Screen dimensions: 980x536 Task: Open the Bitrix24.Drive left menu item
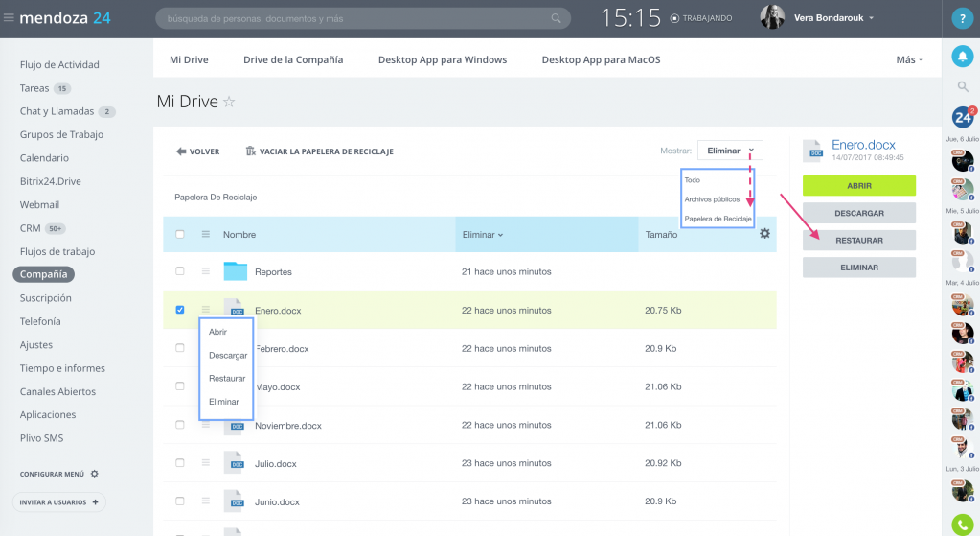pyautogui.click(x=50, y=181)
